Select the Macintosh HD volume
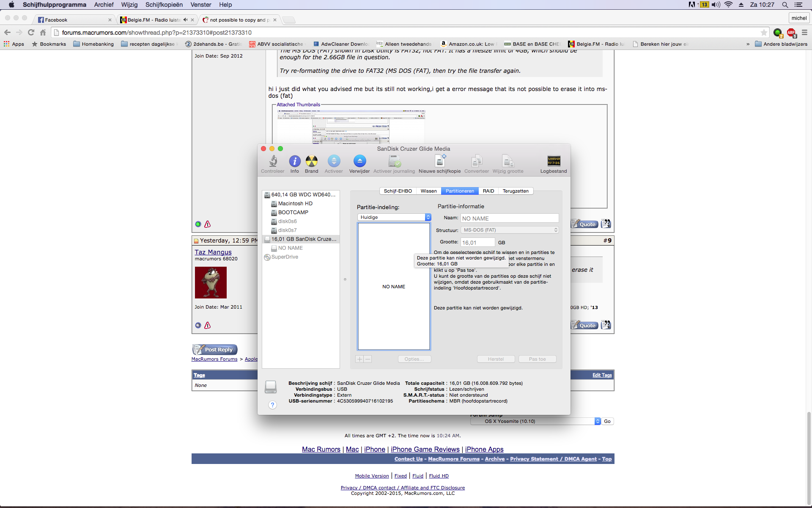This screenshot has width=812, height=508. click(295, 204)
